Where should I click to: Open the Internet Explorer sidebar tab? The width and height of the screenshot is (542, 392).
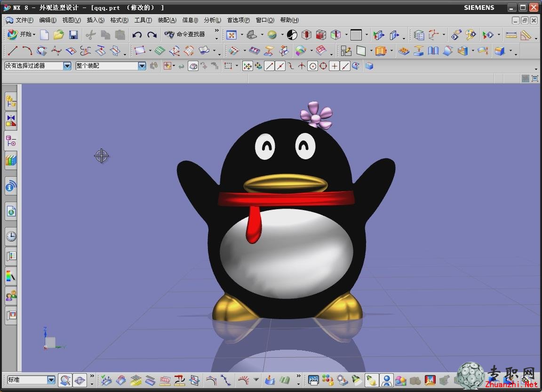click(11, 211)
